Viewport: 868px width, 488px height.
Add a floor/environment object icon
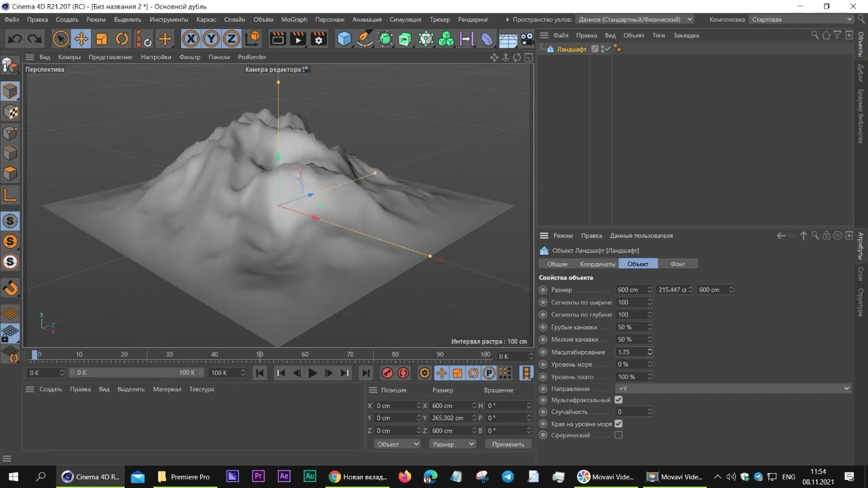coord(508,39)
